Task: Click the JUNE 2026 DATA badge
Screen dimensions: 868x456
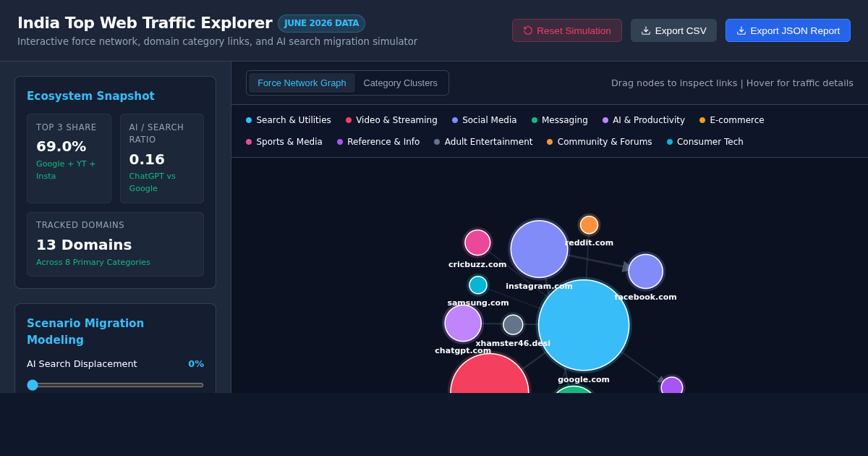Action: tap(322, 23)
